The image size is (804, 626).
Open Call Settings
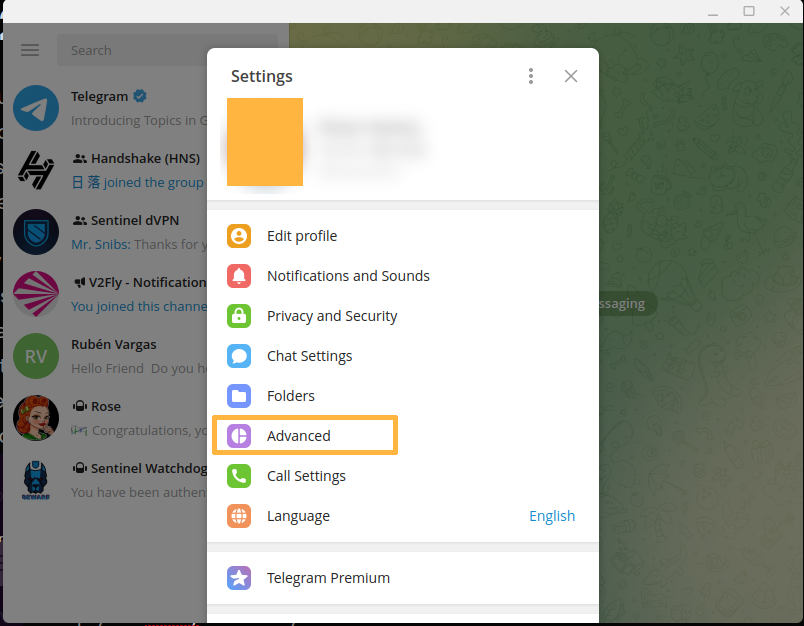pos(403,476)
